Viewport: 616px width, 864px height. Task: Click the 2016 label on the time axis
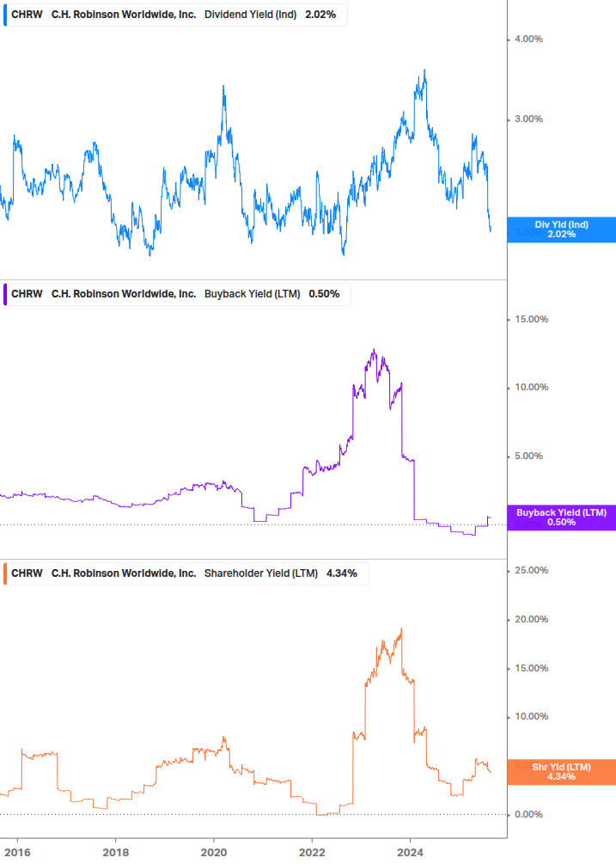click(17, 853)
